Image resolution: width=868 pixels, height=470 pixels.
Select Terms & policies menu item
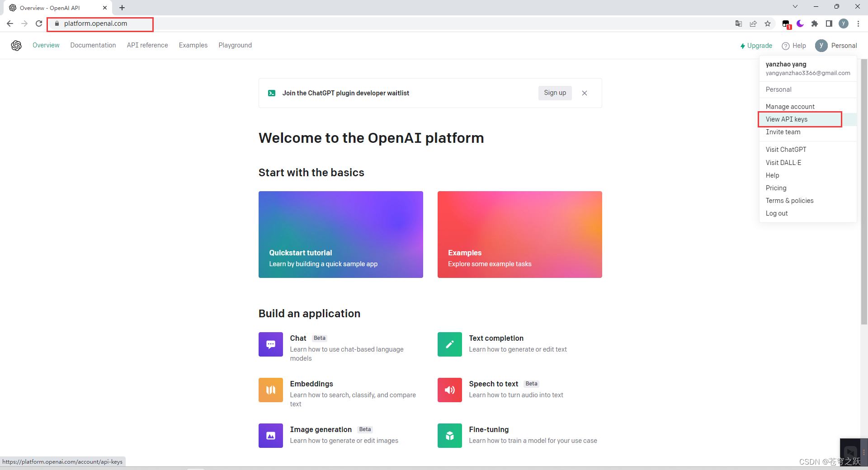coord(808,201)
